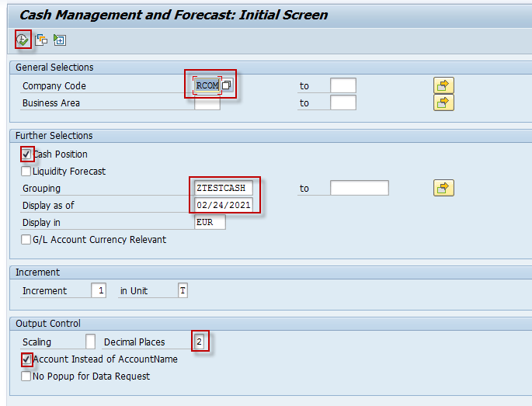Click the Grouping label
The height and width of the screenshot is (406, 532).
(x=41, y=189)
